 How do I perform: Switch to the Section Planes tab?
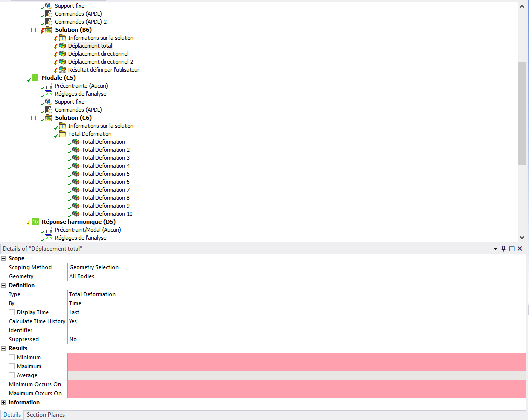tap(46, 415)
